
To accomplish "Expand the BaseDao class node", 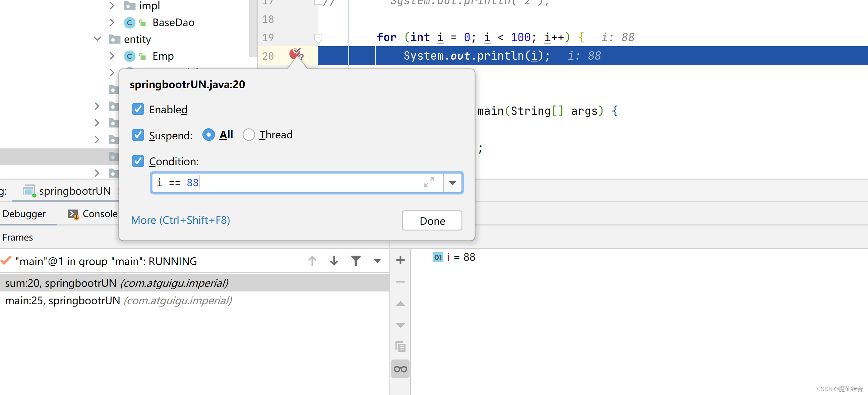I will [112, 22].
